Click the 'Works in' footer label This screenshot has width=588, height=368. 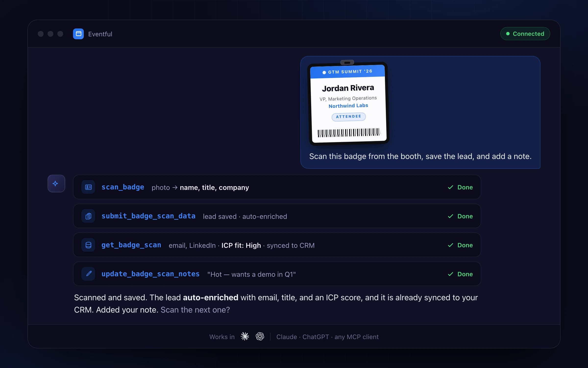coord(222,337)
